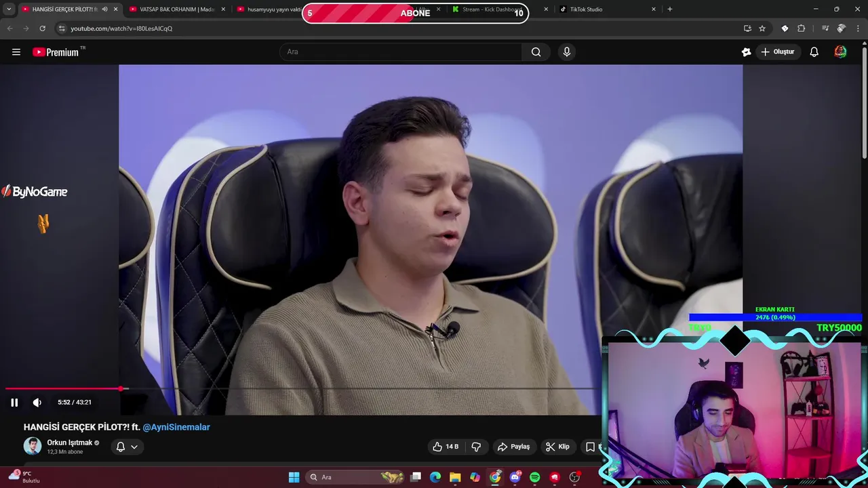
Task: Start voice search with the microphone icon
Action: click(567, 52)
